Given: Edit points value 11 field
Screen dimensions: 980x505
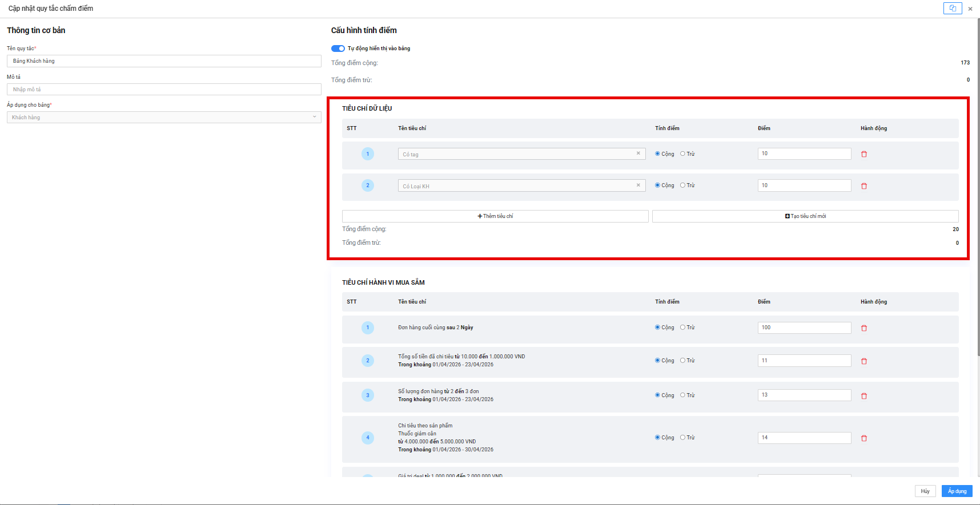Looking at the screenshot, I should coord(804,361).
